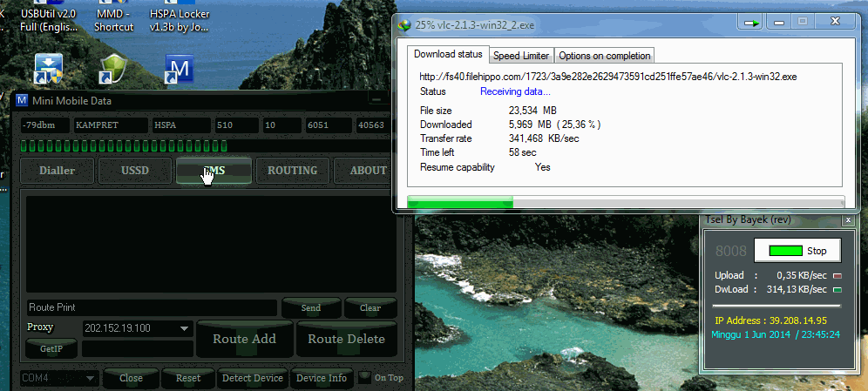Click the Reset button
The height and width of the screenshot is (391, 868).
[x=188, y=378]
